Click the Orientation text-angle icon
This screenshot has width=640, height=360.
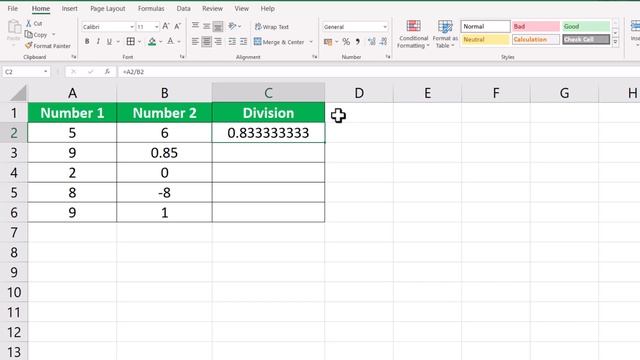232,27
